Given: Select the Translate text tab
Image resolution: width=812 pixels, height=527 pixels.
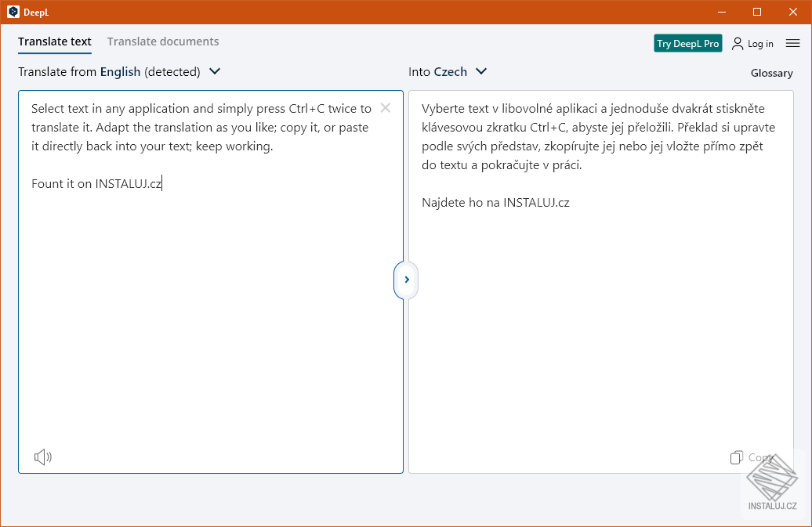Looking at the screenshot, I should tap(54, 42).
